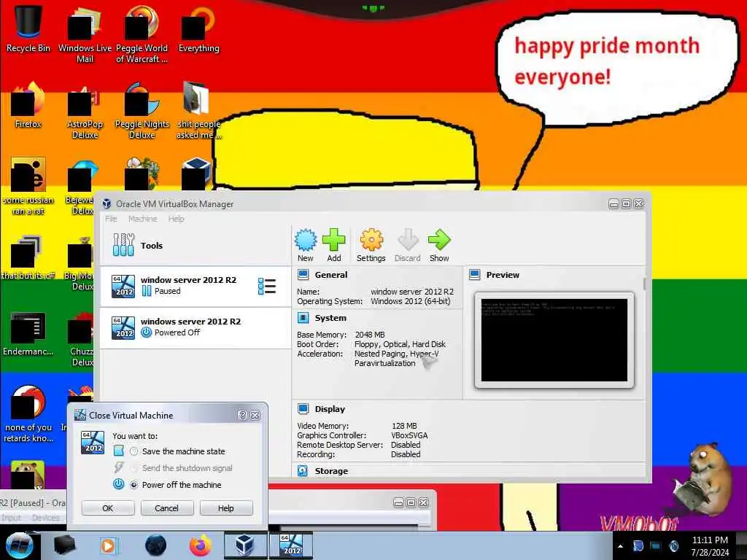Open AstroPop Deluxe desktop icon

pyautogui.click(x=85, y=111)
